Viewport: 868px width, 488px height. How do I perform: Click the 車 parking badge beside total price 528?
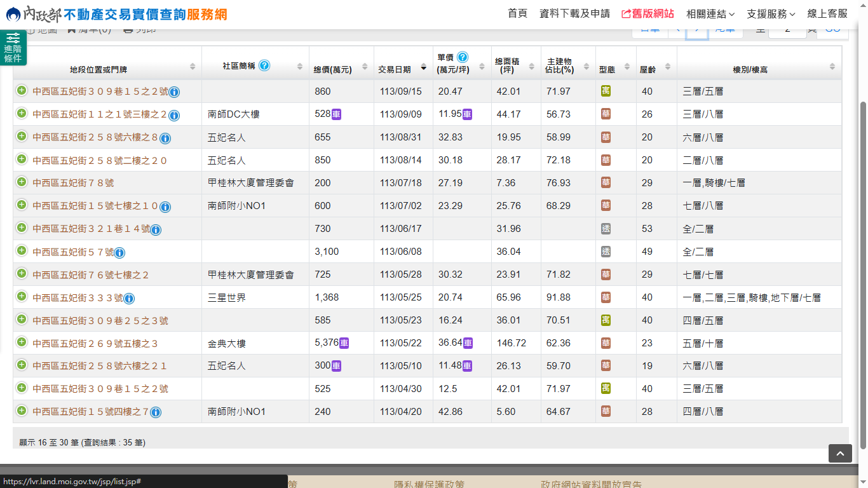[337, 114]
